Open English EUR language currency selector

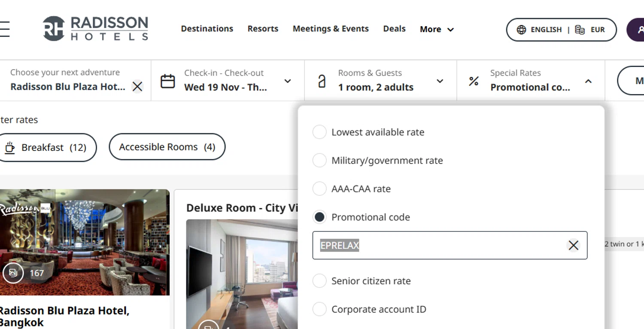[562, 30]
